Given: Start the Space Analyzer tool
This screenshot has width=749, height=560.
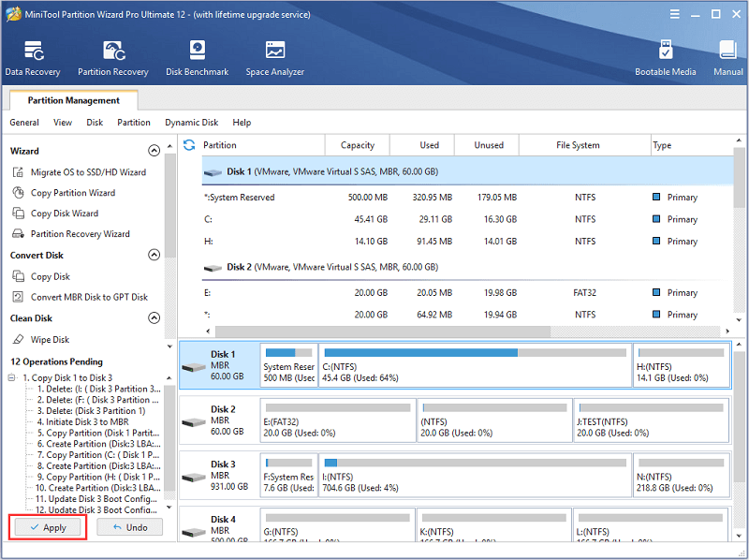Looking at the screenshot, I should (x=274, y=58).
